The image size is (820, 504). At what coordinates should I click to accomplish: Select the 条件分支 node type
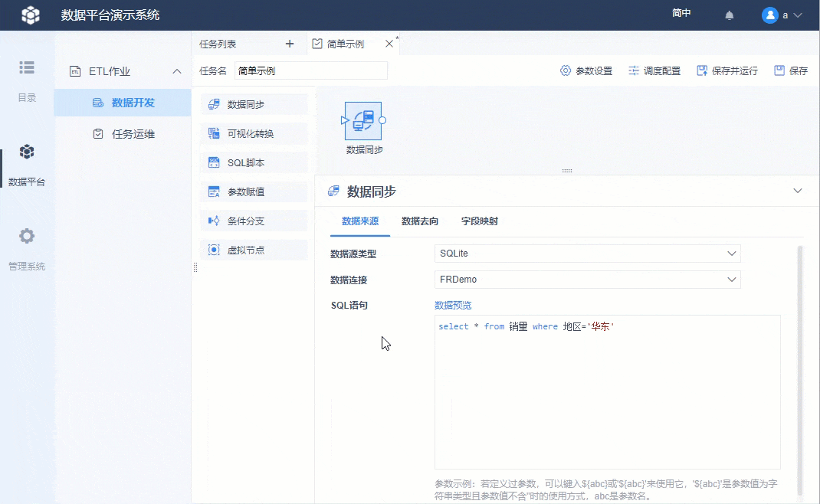point(254,221)
